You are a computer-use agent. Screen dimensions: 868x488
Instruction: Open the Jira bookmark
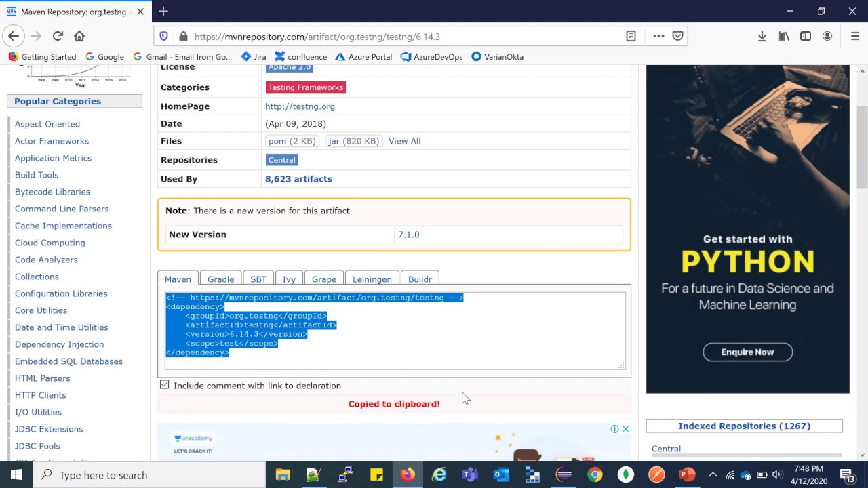point(254,57)
